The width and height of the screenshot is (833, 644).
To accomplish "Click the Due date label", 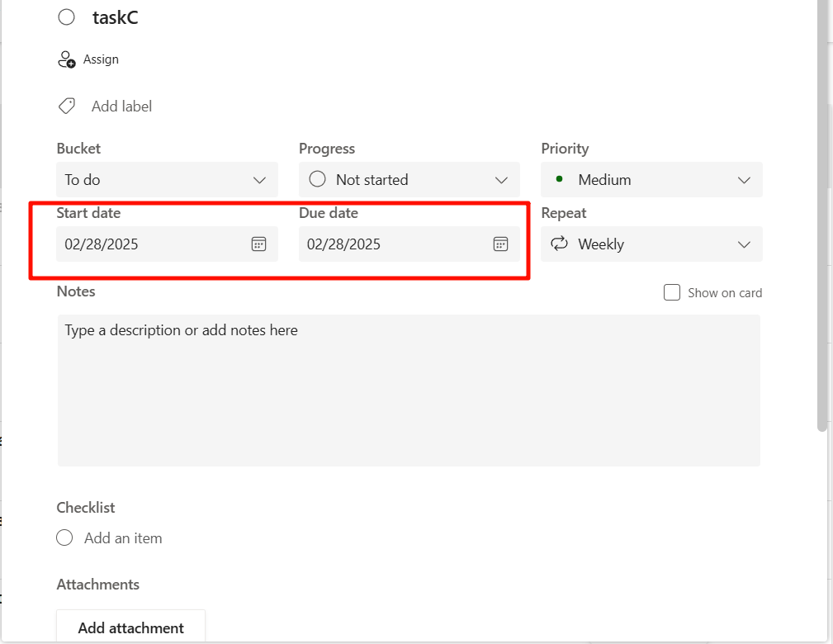I will [329, 212].
